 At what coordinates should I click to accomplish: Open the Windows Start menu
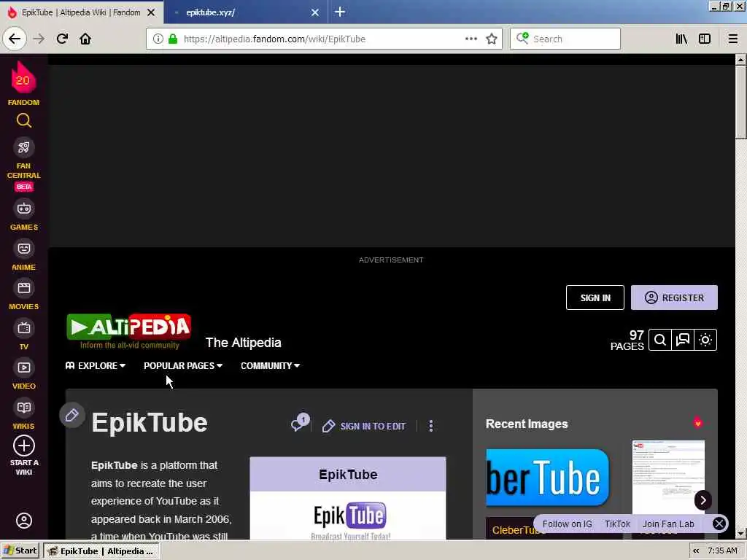click(x=20, y=551)
